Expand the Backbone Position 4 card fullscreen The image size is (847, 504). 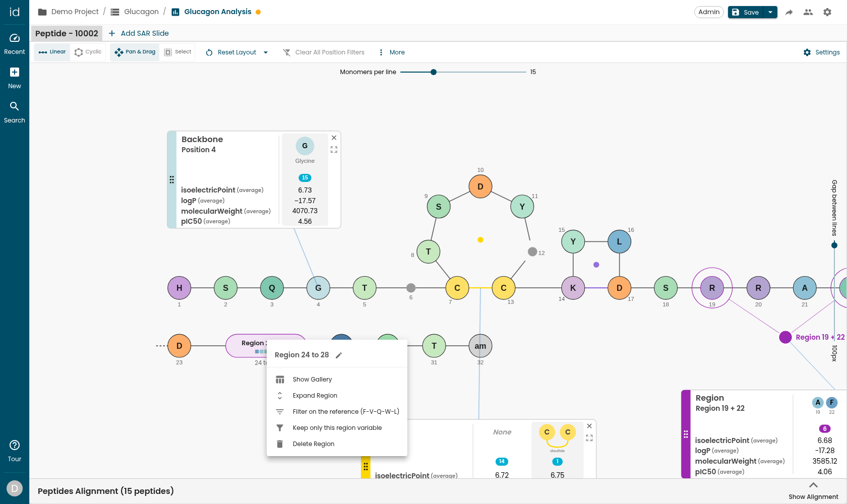click(x=334, y=150)
